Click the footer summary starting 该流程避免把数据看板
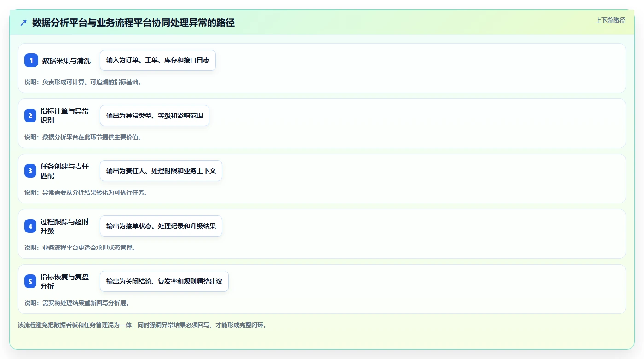Screen dimensions: 644x359 point(142,325)
